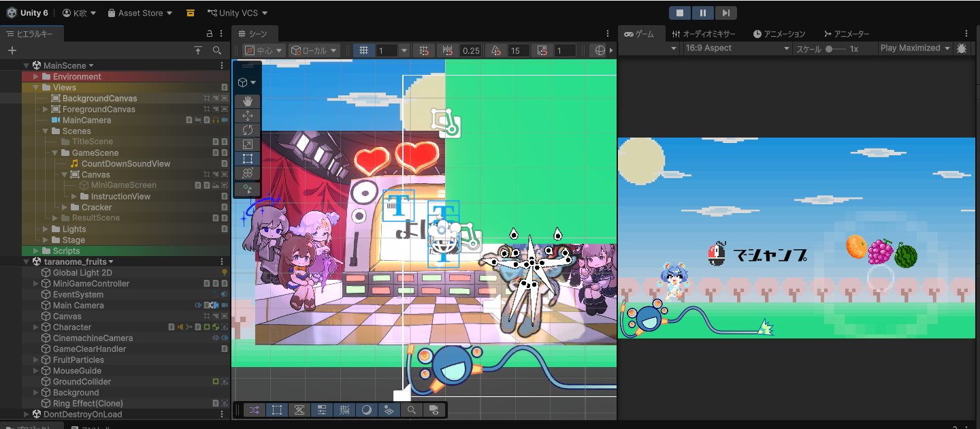
Task: Switch to the アニメーション tab
Action: [779, 33]
